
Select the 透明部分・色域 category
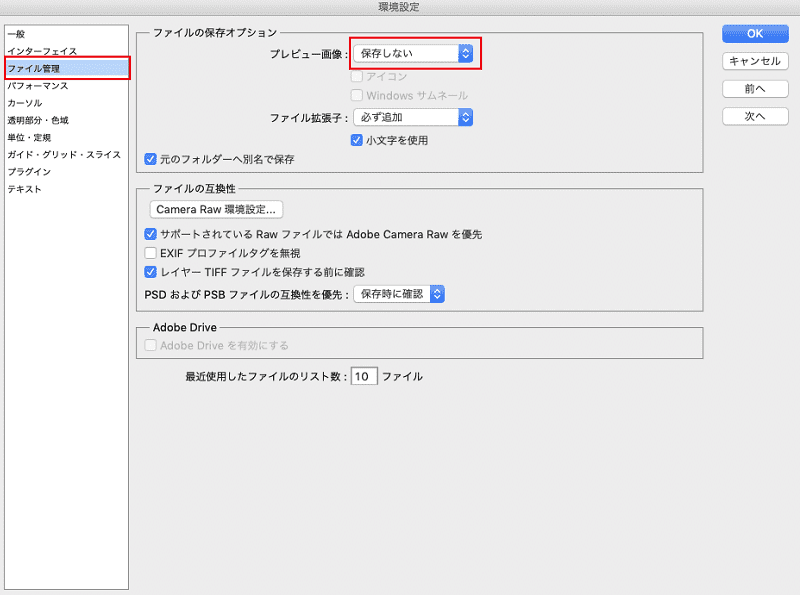pyautogui.click(x=66, y=120)
